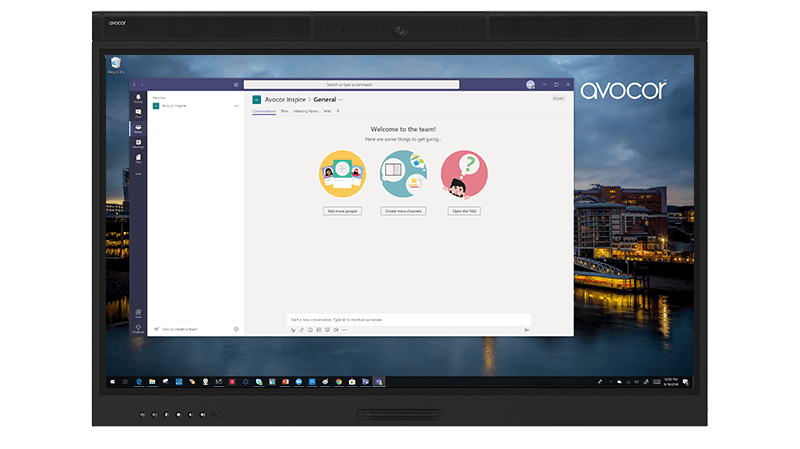Click the new chat compose icon

click(236, 85)
